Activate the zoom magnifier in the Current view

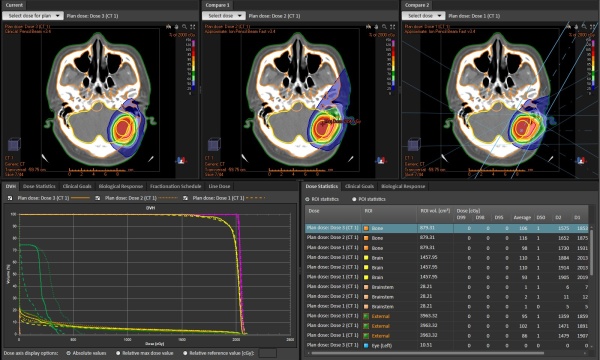click(x=184, y=27)
